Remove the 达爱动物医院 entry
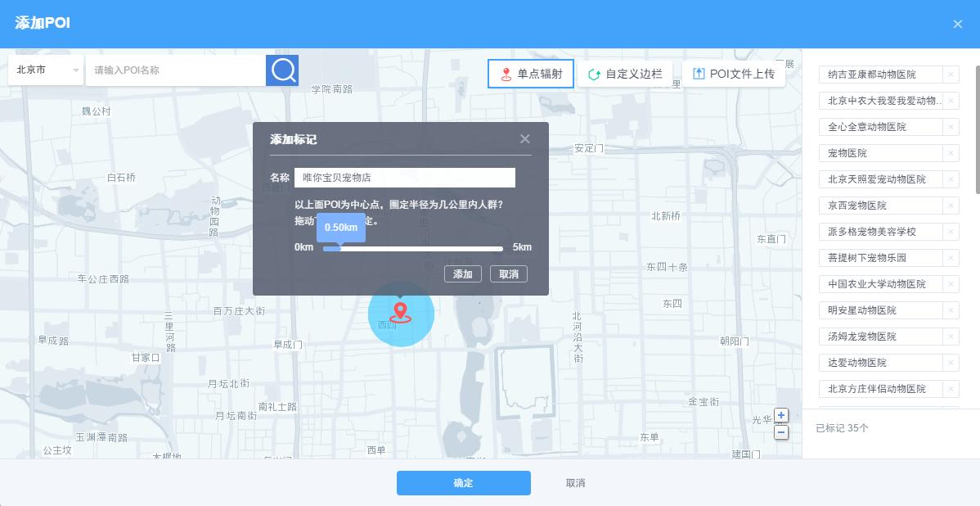 (x=951, y=363)
